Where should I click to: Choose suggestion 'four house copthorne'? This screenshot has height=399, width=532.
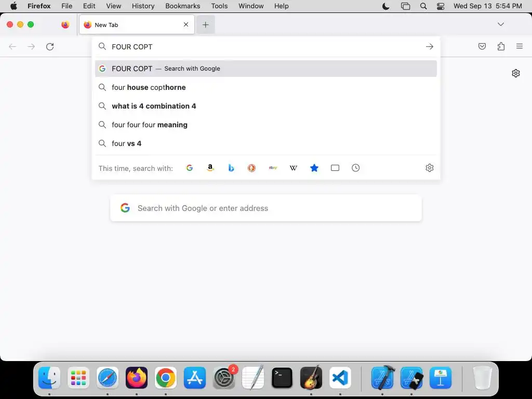[x=266, y=87]
